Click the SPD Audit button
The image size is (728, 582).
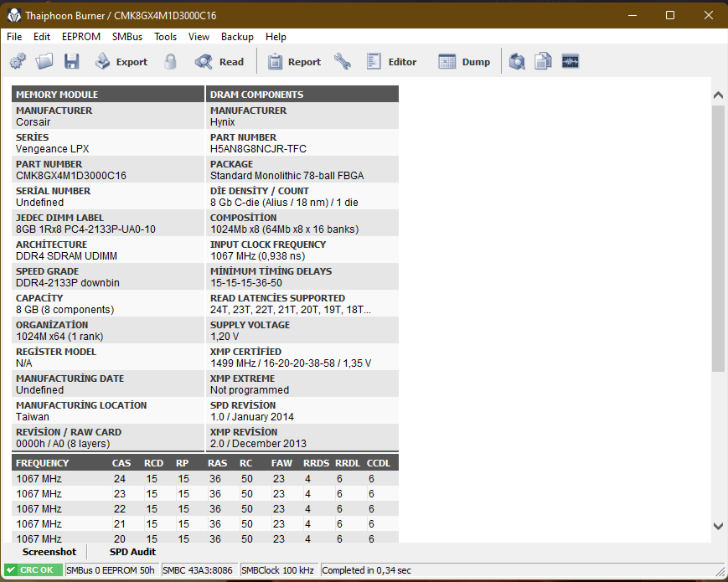pos(133,552)
